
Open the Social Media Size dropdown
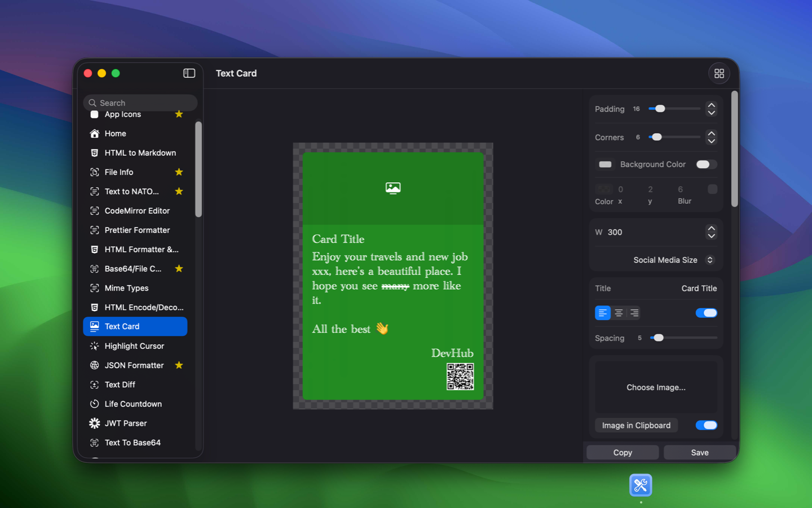click(673, 260)
